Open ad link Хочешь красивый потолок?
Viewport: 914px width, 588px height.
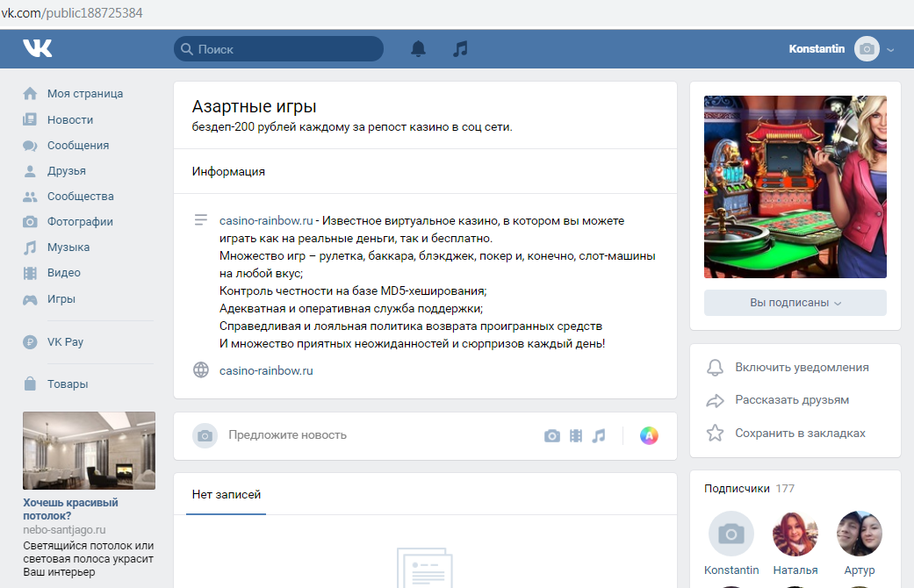tap(70, 509)
